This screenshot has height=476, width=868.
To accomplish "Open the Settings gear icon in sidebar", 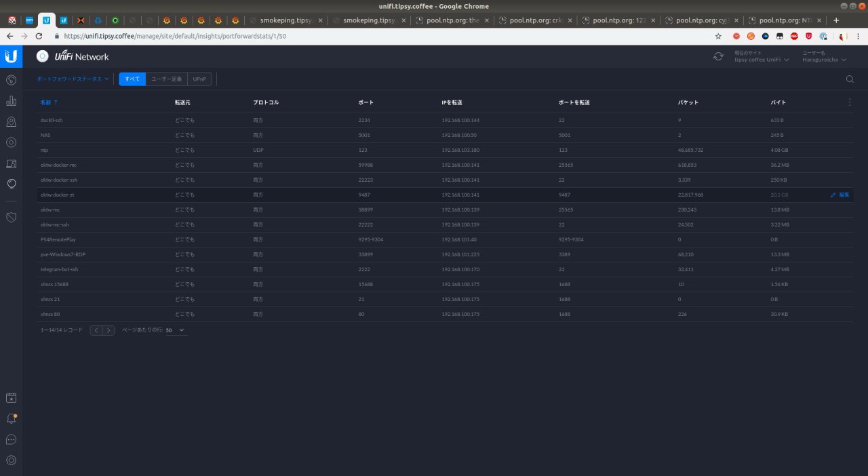I will coord(11,460).
